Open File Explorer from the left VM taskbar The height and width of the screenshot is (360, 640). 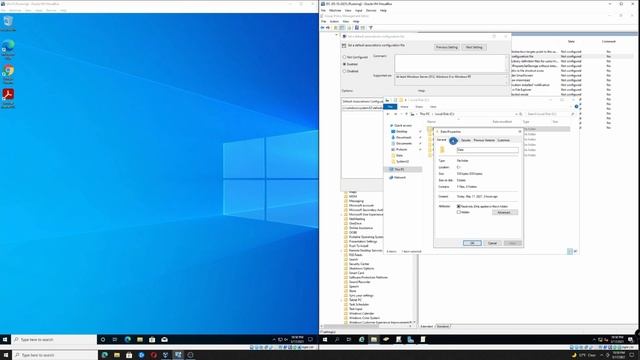click(140, 340)
